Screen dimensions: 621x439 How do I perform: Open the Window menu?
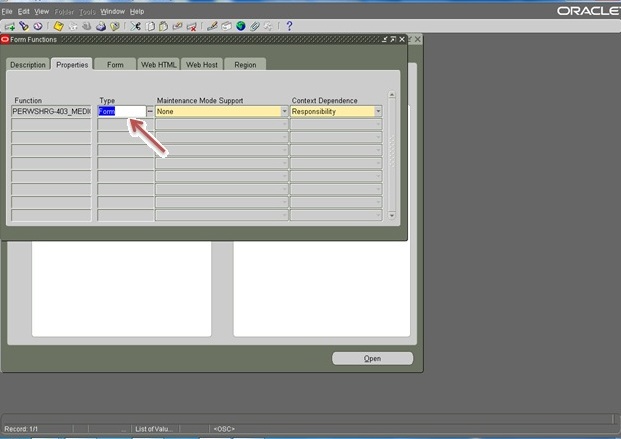[x=112, y=11]
